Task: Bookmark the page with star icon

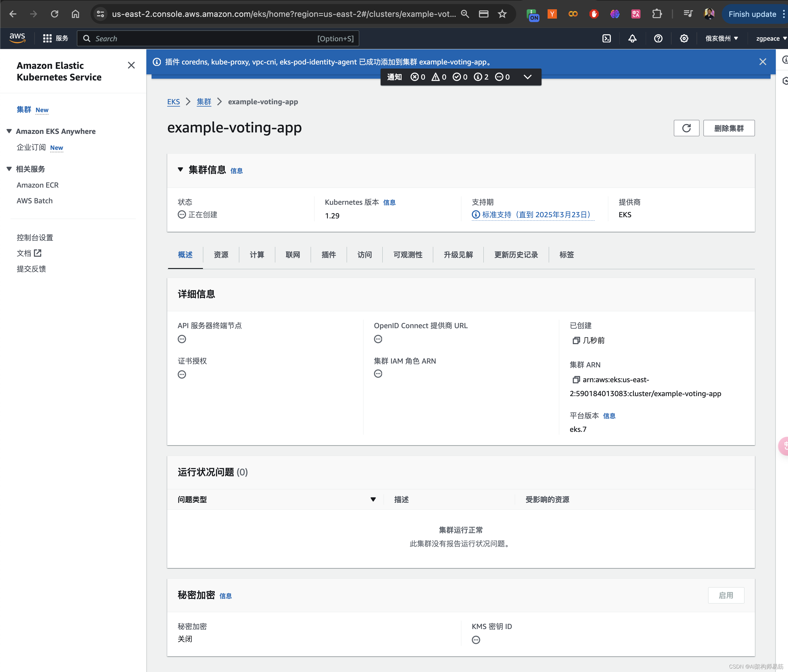Action: click(x=502, y=14)
